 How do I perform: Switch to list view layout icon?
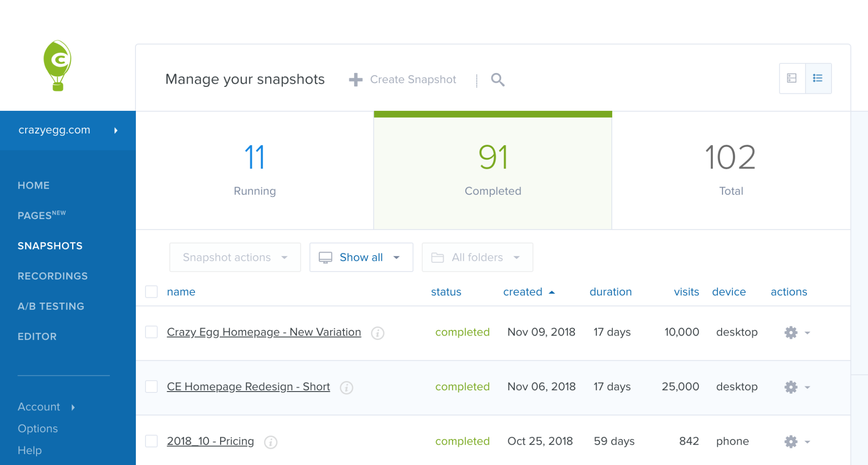[818, 78]
